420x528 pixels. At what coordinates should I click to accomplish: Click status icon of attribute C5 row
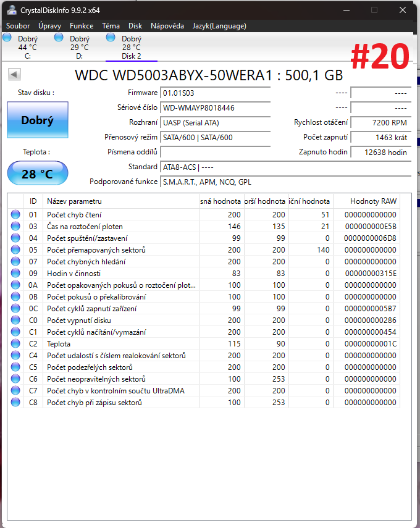[x=15, y=367]
